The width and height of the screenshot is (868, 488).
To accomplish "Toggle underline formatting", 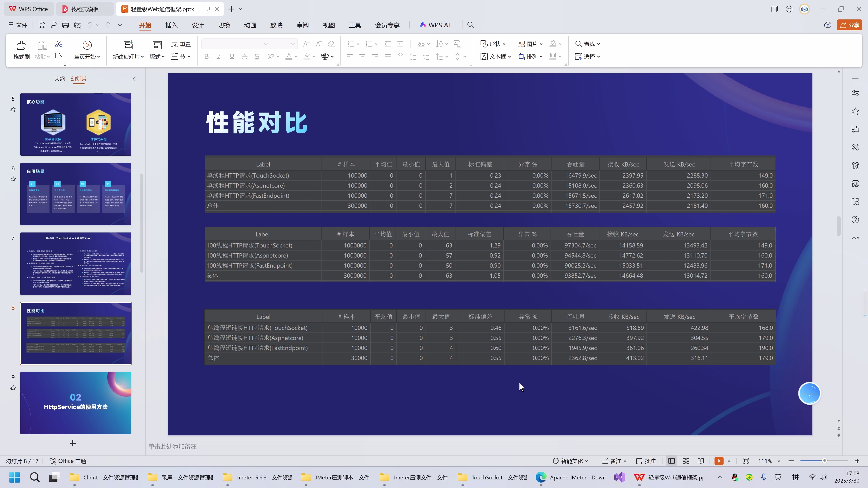I will pos(231,56).
